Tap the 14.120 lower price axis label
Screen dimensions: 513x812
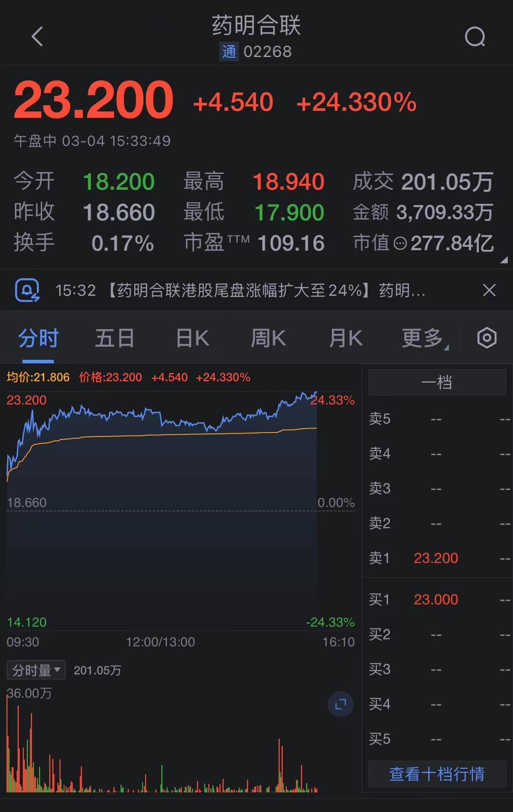(27, 622)
